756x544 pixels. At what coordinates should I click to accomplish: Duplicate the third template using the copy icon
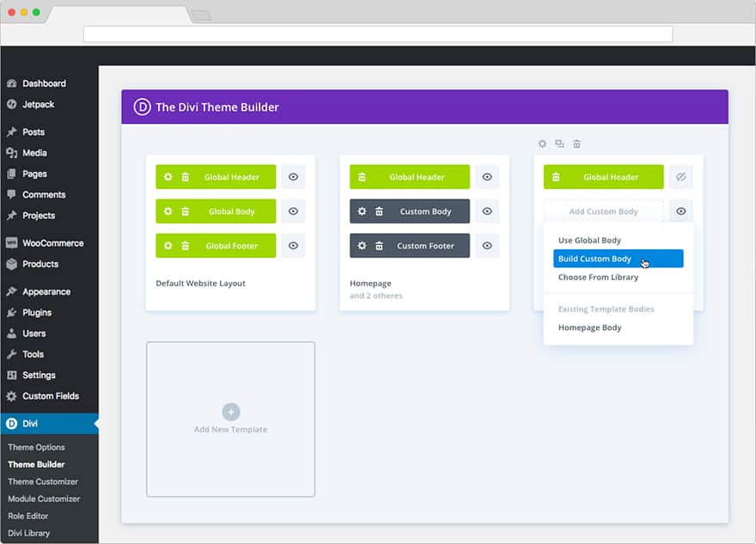(559, 144)
